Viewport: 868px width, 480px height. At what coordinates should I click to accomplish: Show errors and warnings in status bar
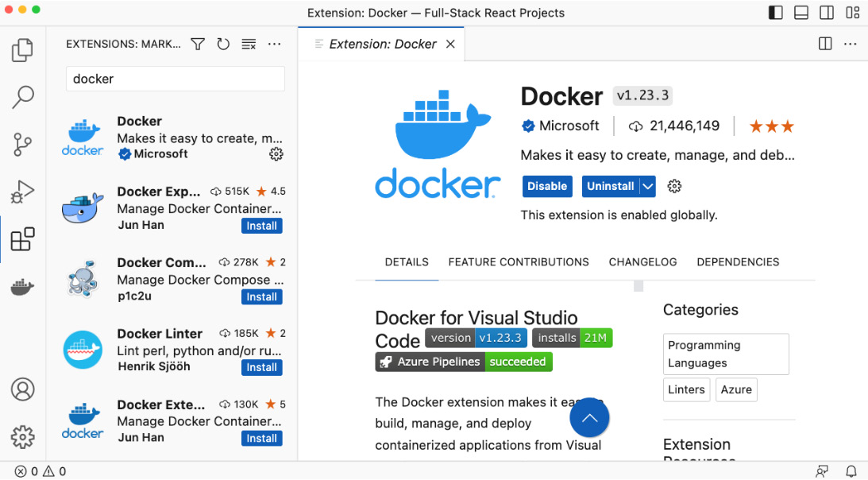(x=40, y=471)
